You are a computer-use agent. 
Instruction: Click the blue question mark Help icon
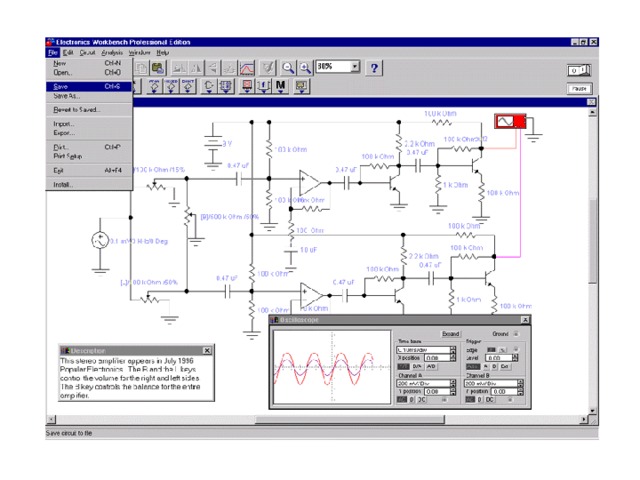point(374,68)
